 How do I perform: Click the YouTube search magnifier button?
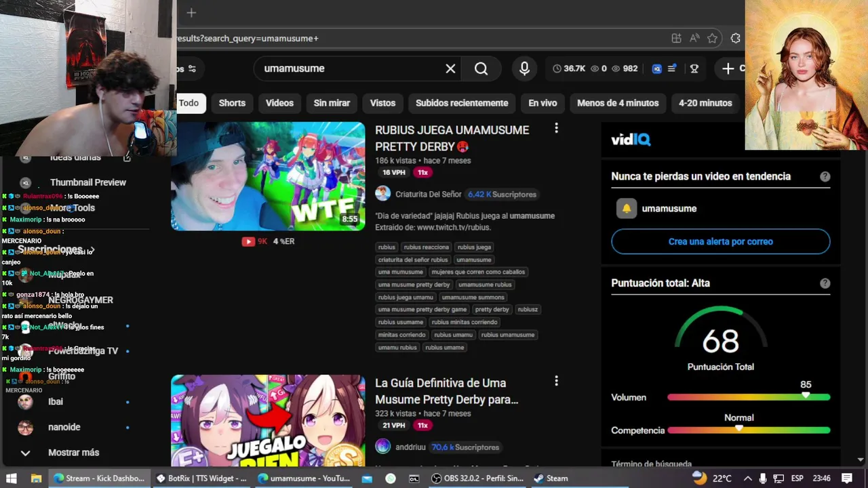point(481,68)
